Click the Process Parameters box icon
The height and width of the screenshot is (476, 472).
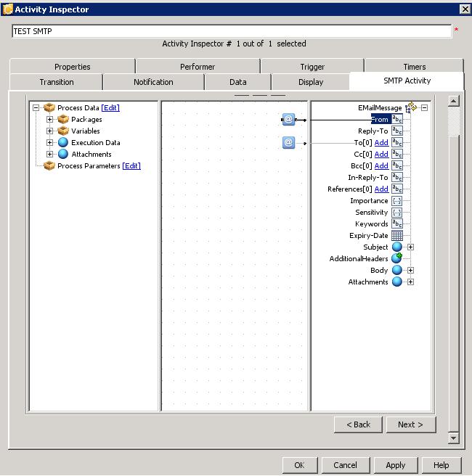point(49,165)
